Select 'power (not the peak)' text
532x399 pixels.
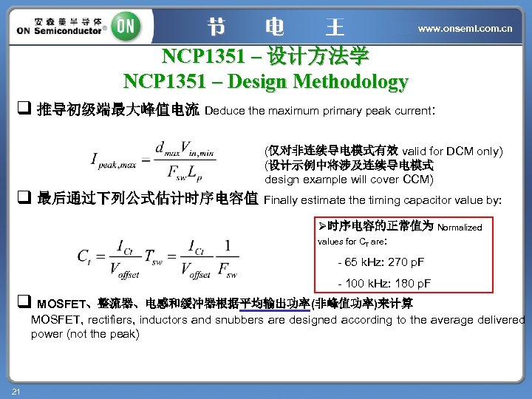coord(85,334)
